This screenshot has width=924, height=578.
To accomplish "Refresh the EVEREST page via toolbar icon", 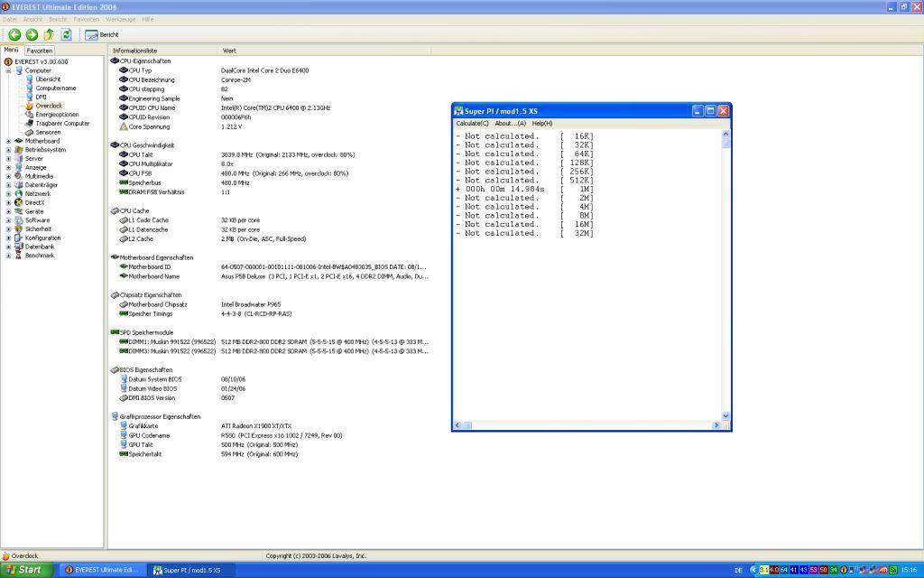I will (66, 35).
